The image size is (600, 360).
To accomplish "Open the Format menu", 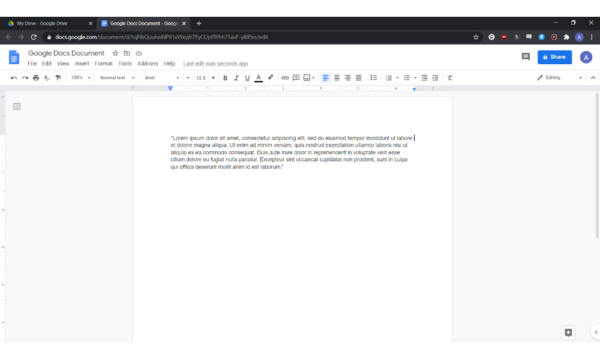I will point(104,64).
